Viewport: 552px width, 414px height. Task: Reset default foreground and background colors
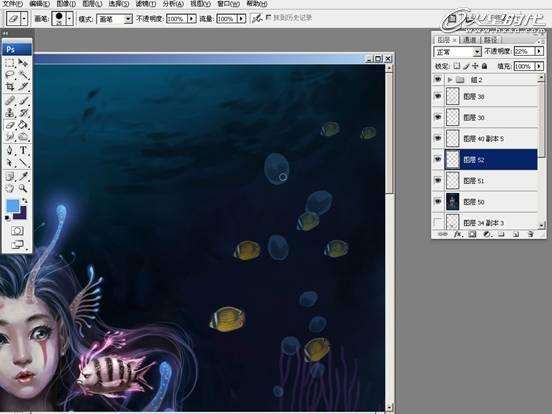pyautogui.click(x=7, y=218)
